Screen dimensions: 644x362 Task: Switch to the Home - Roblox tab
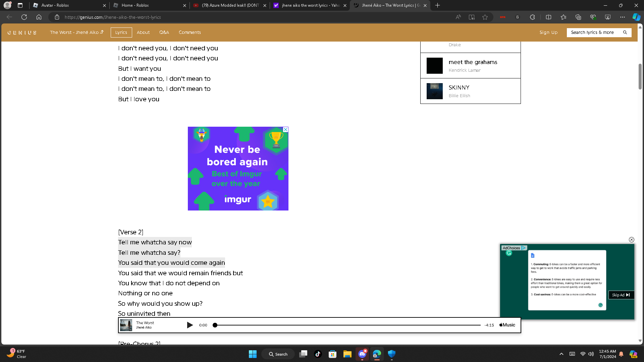150,5
